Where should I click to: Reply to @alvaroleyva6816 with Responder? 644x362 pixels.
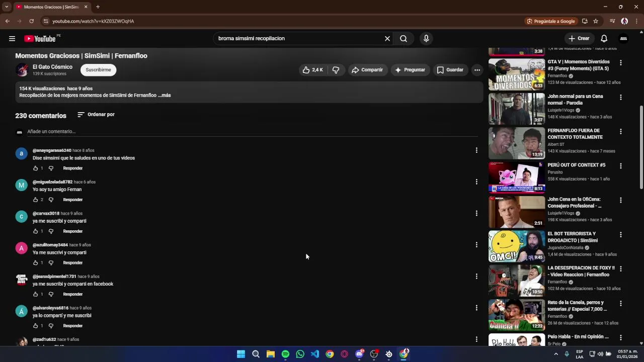click(x=72, y=326)
